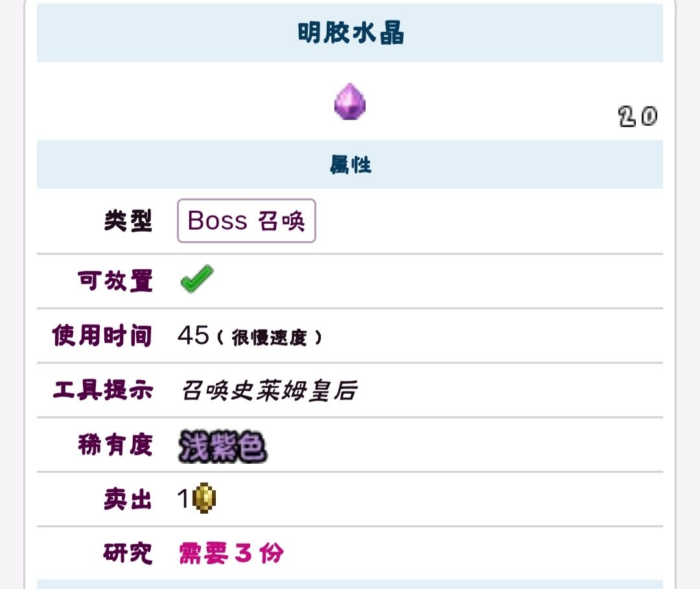
Task: Click the 需要 3 份 research text
Action: 231,553
